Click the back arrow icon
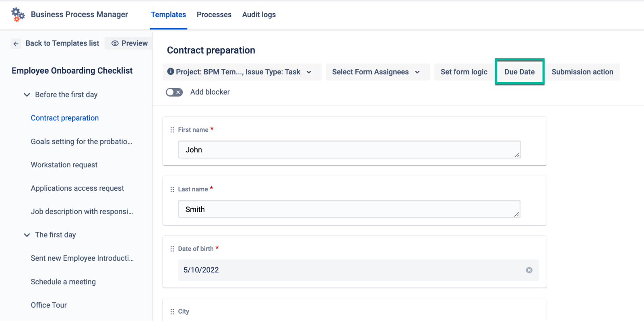 pyautogui.click(x=16, y=43)
